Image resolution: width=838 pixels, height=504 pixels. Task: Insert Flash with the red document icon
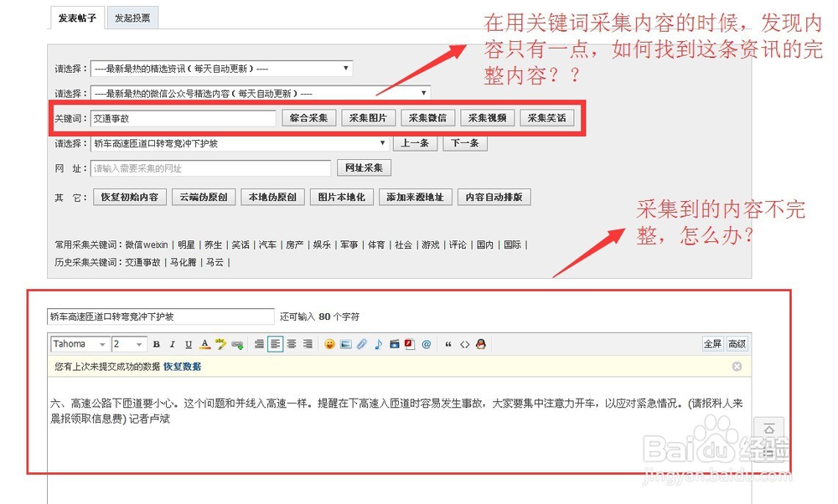tap(410, 344)
